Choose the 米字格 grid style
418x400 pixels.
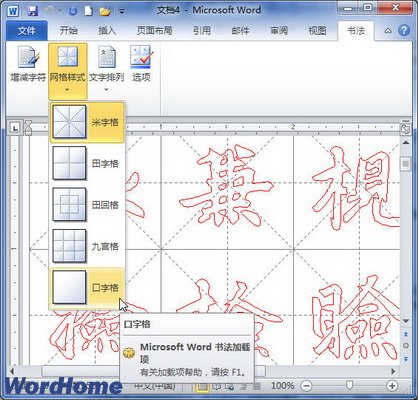click(87, 122)
